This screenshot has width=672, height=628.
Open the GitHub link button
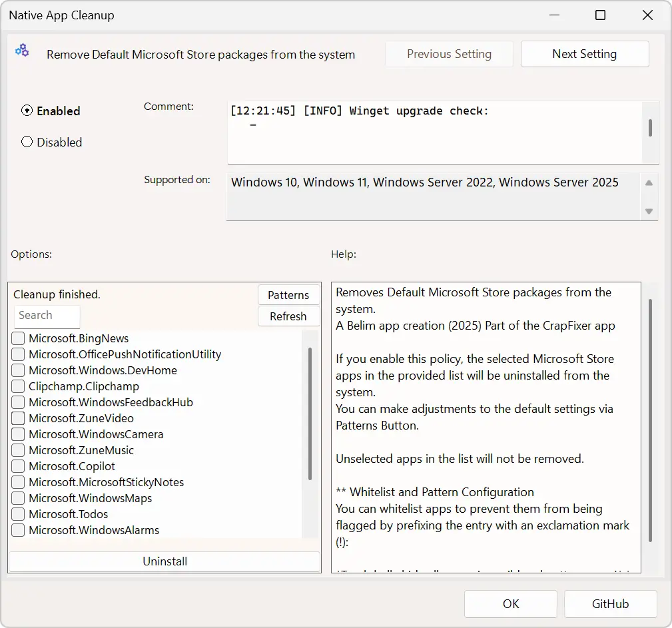(x=610, y=603)
